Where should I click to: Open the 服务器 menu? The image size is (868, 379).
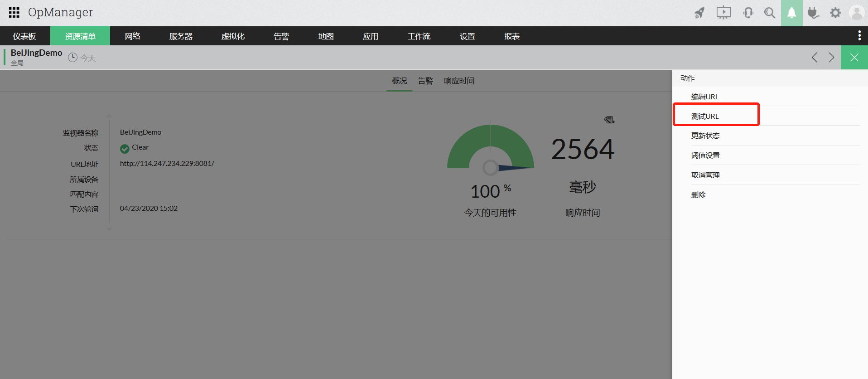coord(181,36)
